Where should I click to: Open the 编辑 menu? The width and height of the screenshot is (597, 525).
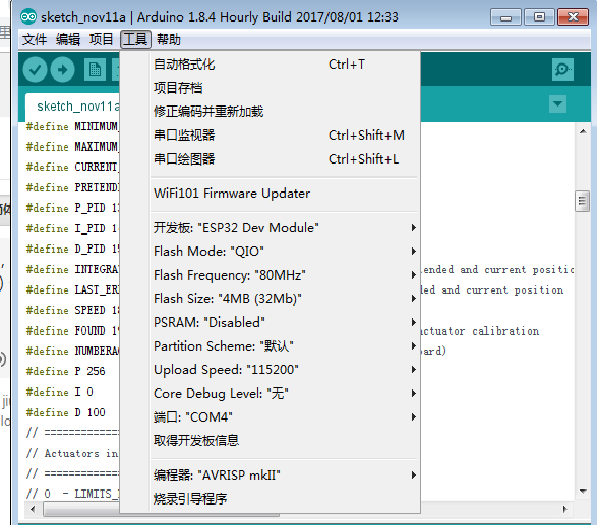tap(68, 39)
